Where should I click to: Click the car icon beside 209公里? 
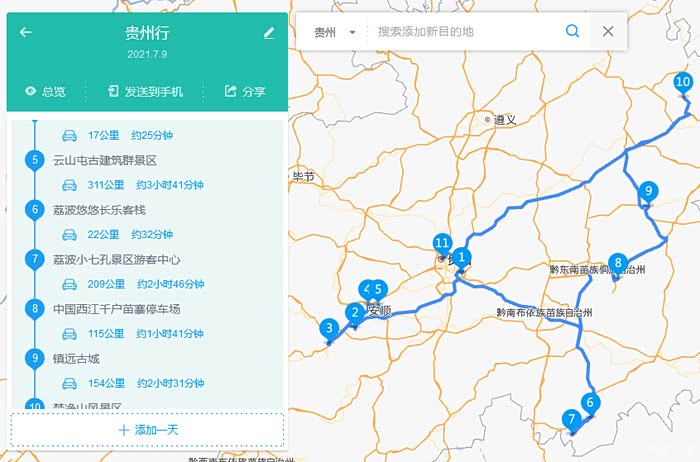tap(69, 284)
